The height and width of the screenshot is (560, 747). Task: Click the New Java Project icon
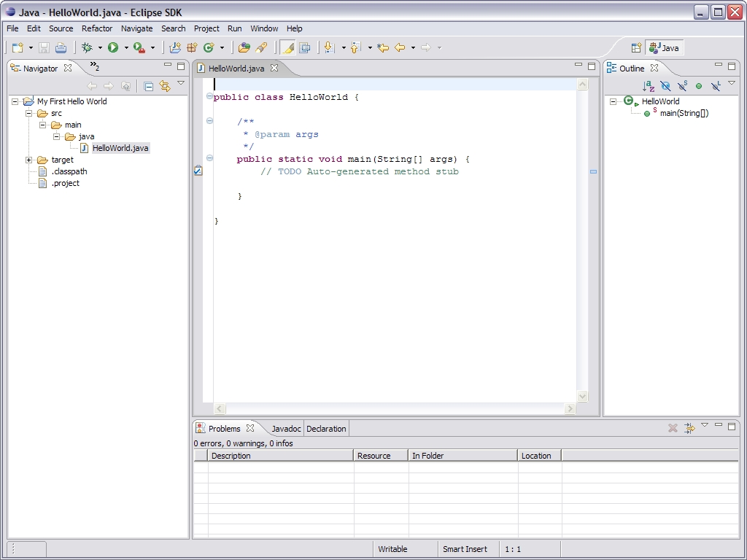[x=175, y=47]
